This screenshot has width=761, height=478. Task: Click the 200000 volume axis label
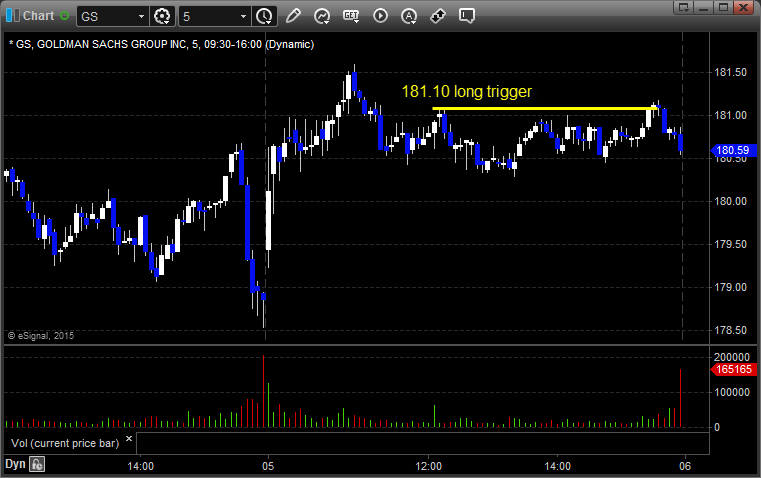coord(731,357)
